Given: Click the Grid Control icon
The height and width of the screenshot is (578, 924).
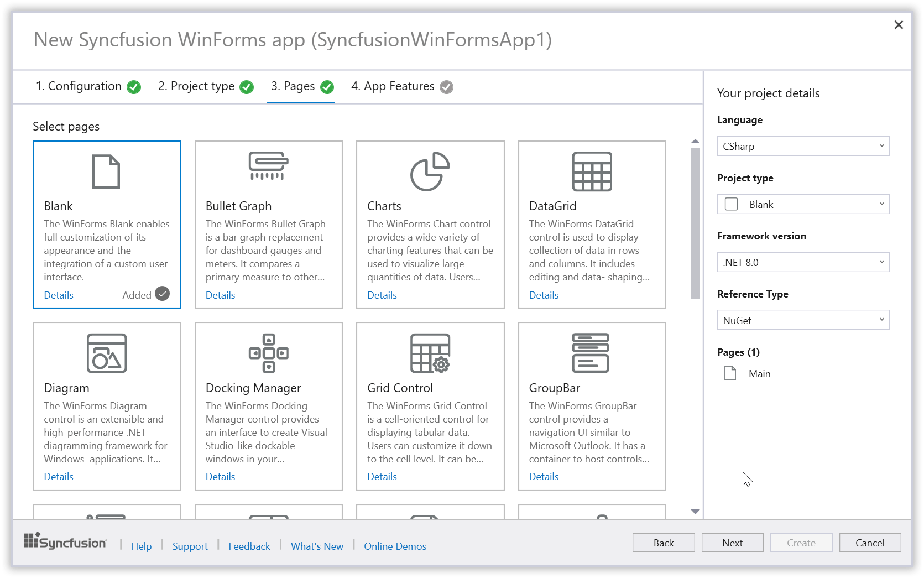Looking at the screenshot, I should (430, 353).
